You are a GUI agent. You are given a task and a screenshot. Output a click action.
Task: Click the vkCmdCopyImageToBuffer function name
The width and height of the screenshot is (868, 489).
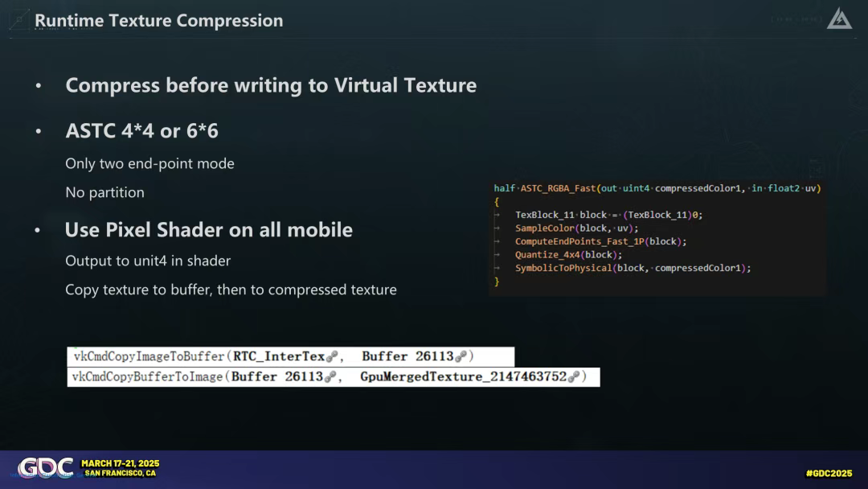(149, 356)
